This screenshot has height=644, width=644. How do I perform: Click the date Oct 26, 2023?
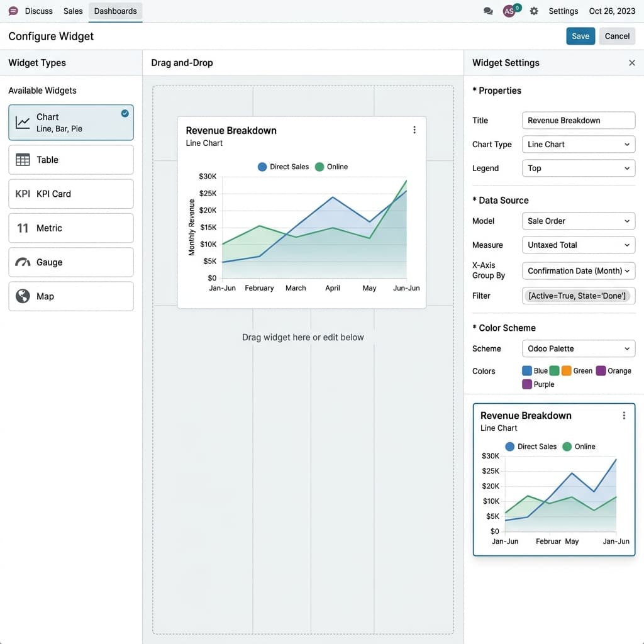tap(612, 11)
